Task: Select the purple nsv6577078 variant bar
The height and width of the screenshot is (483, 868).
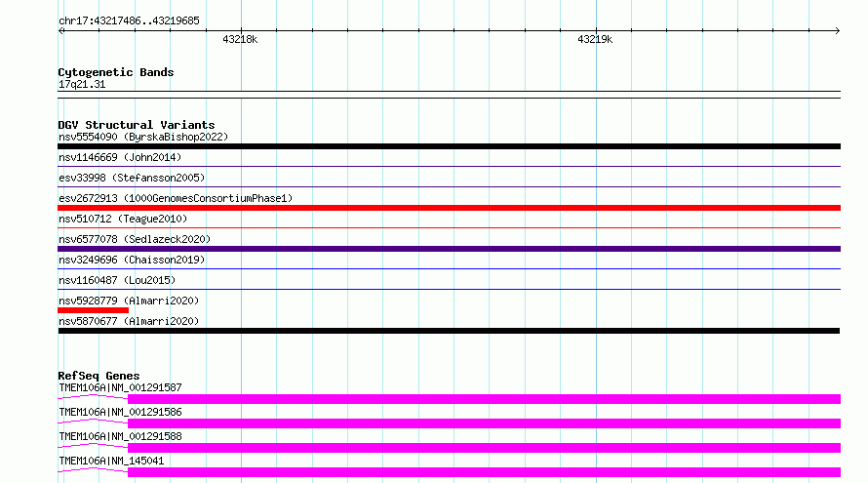Action: [449, 249]
